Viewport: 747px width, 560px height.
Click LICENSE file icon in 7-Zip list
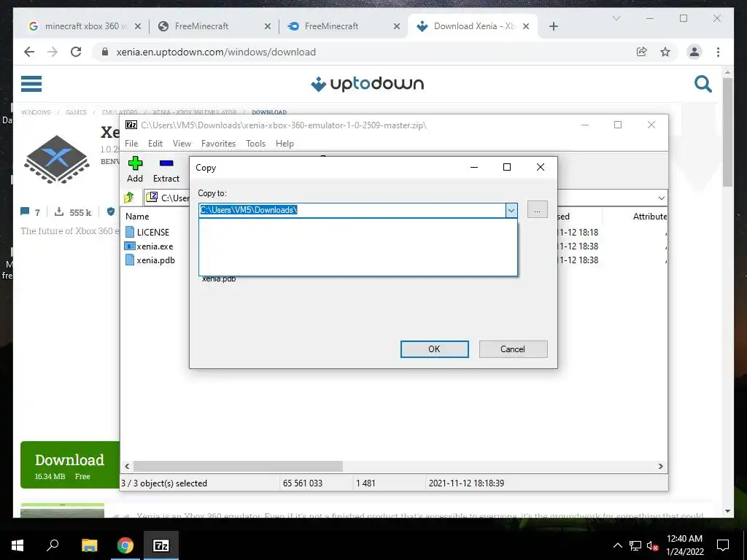[x=130, y=232]
